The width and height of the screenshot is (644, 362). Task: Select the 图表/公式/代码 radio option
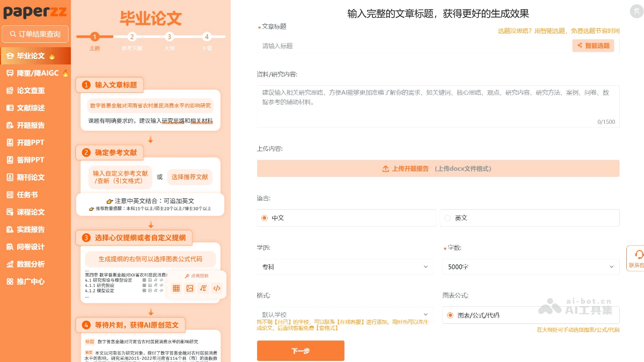450,315
